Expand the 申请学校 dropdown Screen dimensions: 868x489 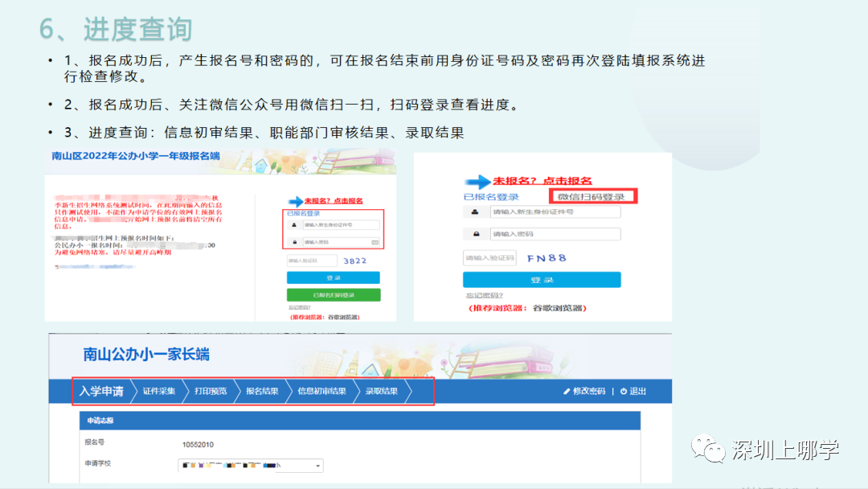[x=251, y=465]
